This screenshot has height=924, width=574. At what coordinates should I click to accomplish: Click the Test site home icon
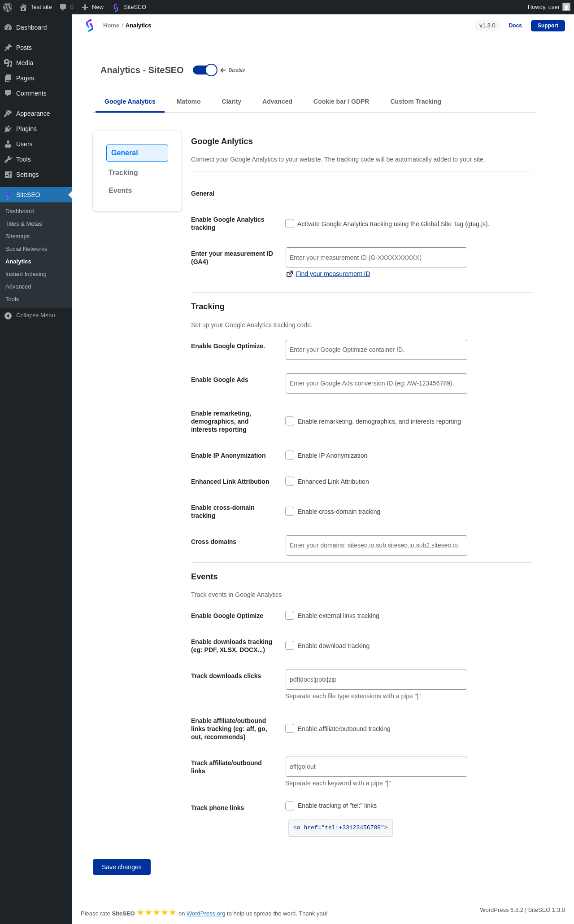[23, 7]
